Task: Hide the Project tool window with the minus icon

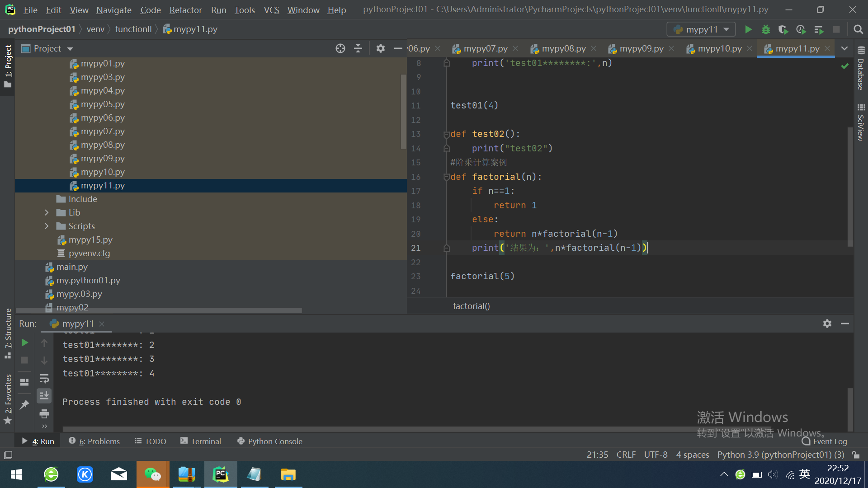Action: [398, 48]
